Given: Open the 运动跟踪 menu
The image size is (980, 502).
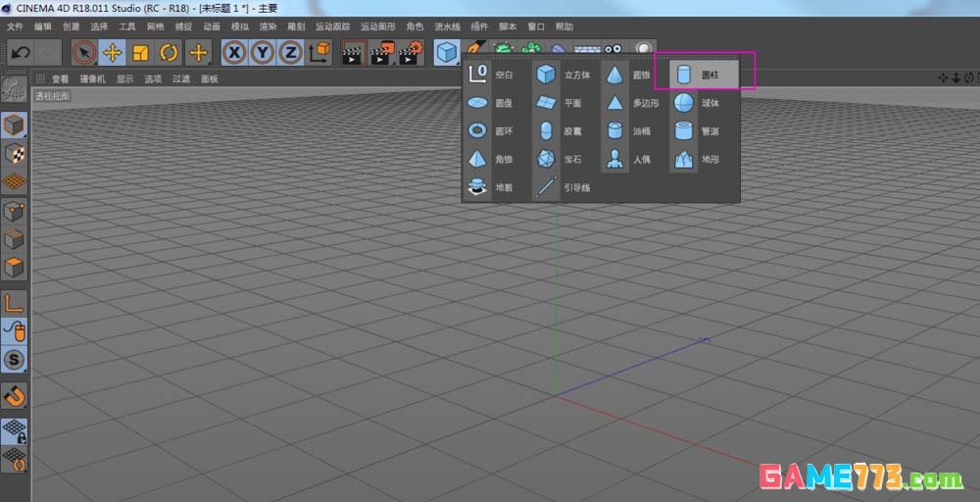Looking at the screenshot, I should pyautogui.click(x=332, y=26).
